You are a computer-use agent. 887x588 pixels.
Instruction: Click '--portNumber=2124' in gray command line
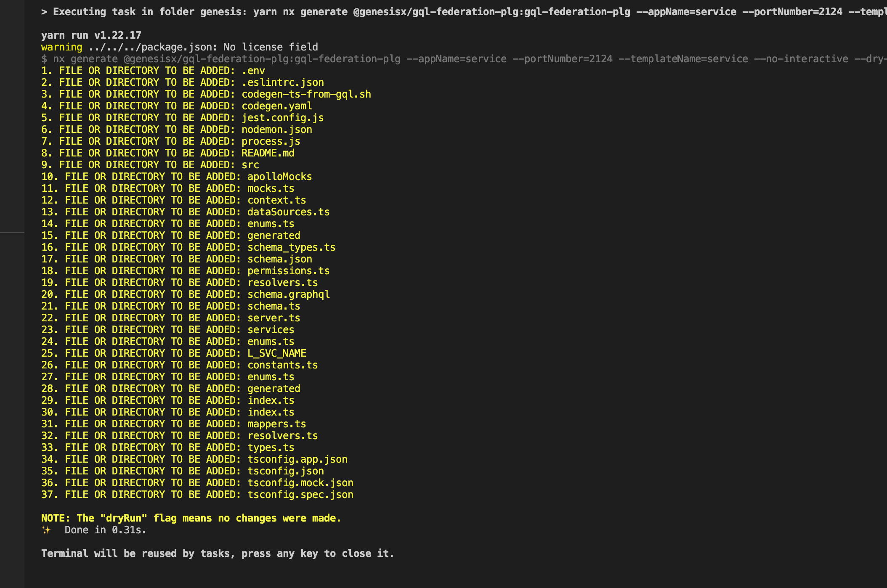click(x=563, y=59)
